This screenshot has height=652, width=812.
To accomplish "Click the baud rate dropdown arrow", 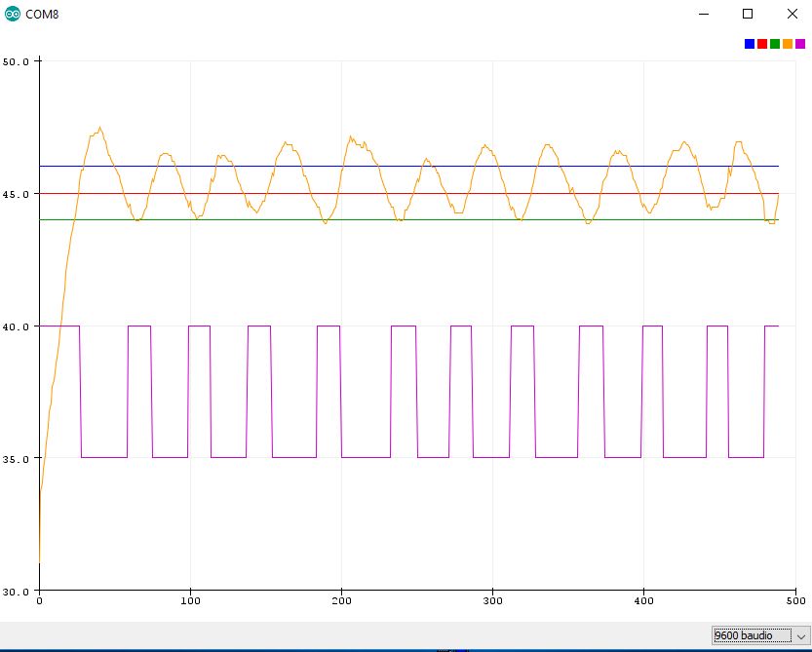I will [801, 635].
